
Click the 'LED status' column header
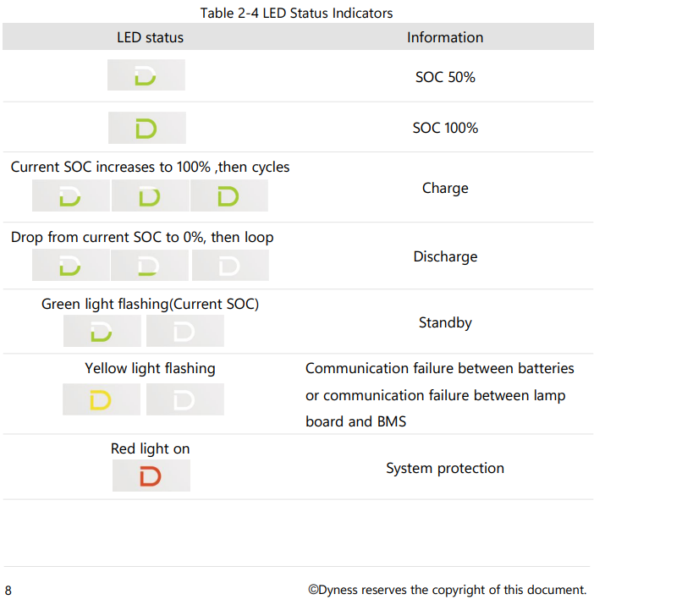tap(150, 37)
